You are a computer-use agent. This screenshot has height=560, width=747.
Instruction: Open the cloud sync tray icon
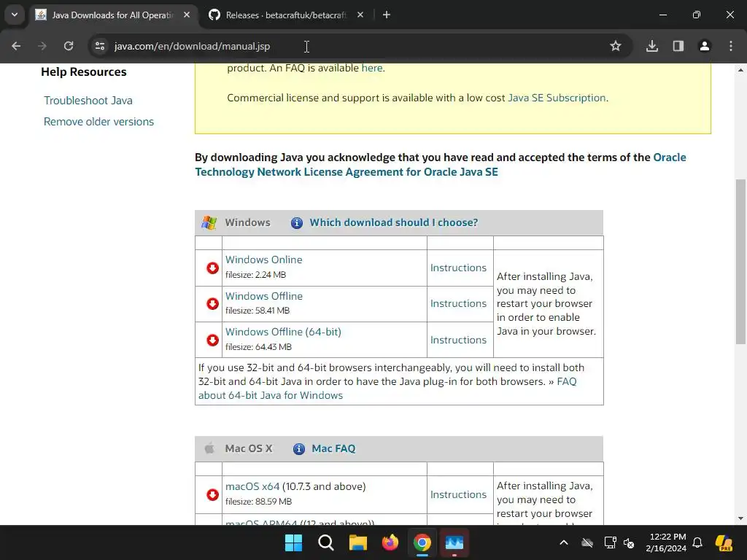(x=587, y=542)
